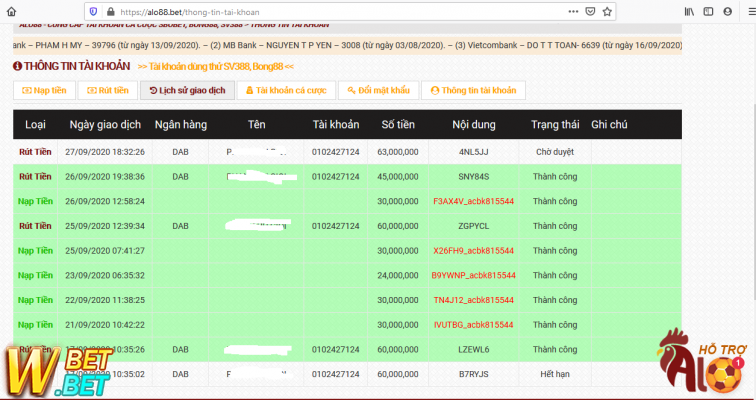Select date 27/09/2020 18:32:26
756x400 pixels.
(105, 152)
